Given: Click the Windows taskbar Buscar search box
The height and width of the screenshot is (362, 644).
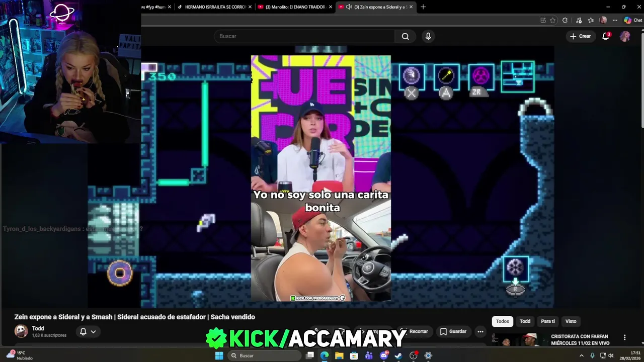Looking at the screenshot, I should (x=264, y=355).
